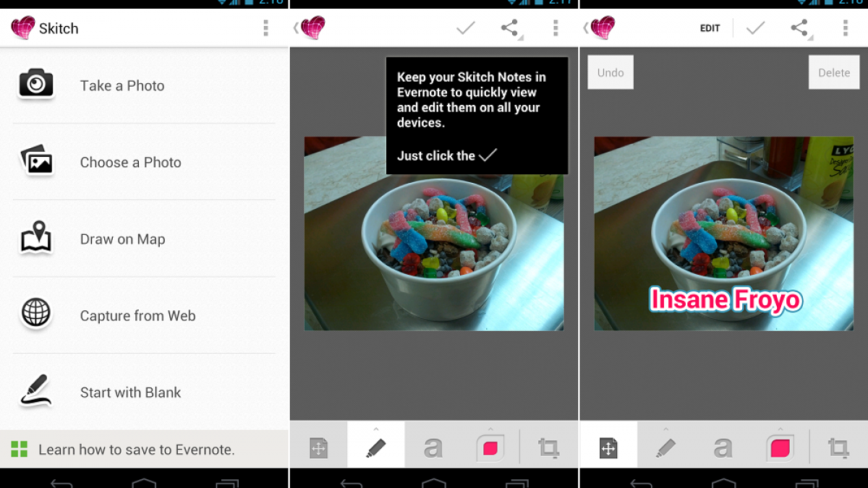This screenshot has width=868, height=488.
Task: Select the Insane Froyo text annotation
Action: pyautogui.click(x=726, y=299)
